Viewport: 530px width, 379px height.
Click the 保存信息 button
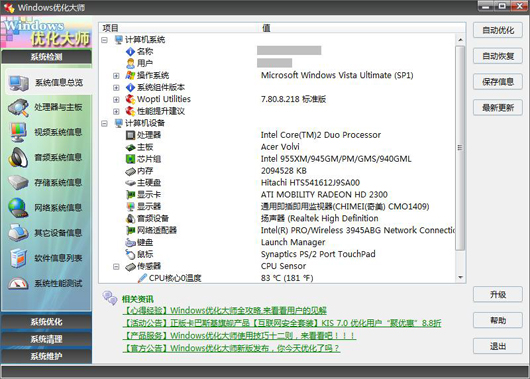point(498,82)
